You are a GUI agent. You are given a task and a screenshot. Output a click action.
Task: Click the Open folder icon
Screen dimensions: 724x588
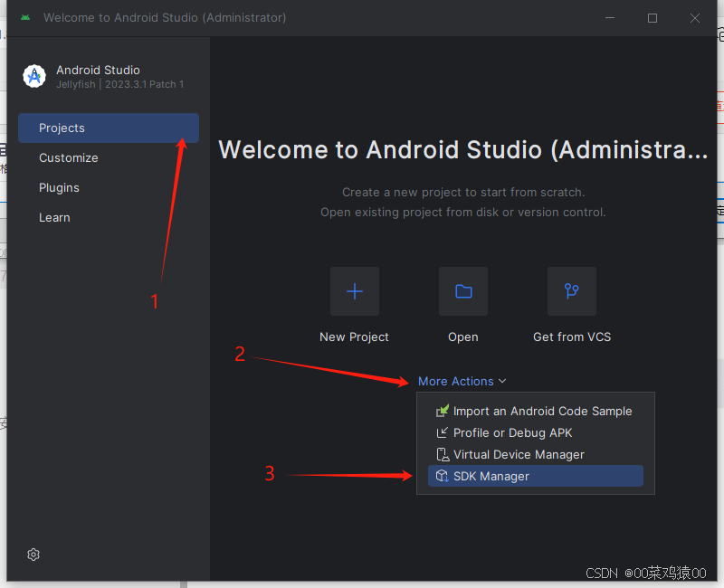click(x=463, y=291)
